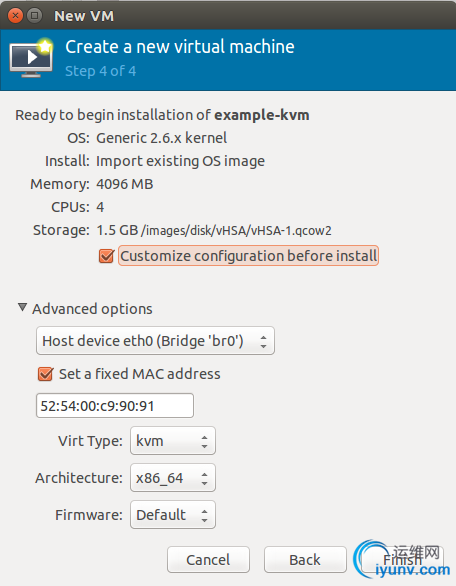Click the Customize configuration before install label
Screen dimensions: 456x586
point(249,256)
